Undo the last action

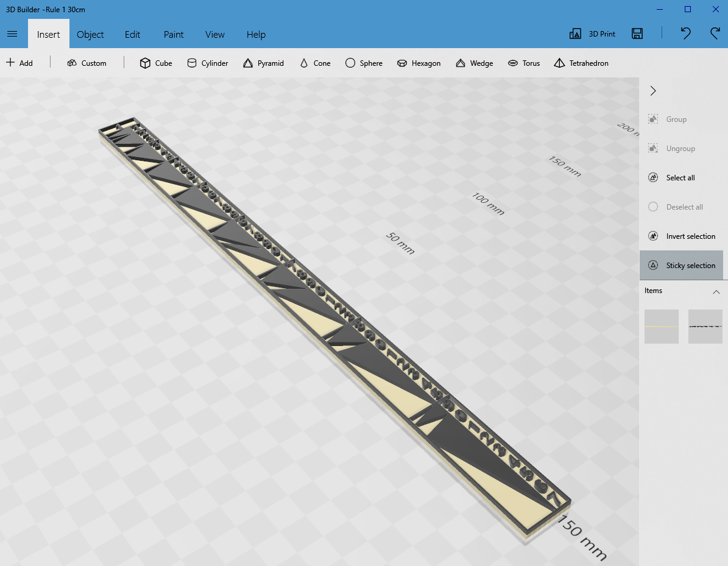(x=685, y=34)
